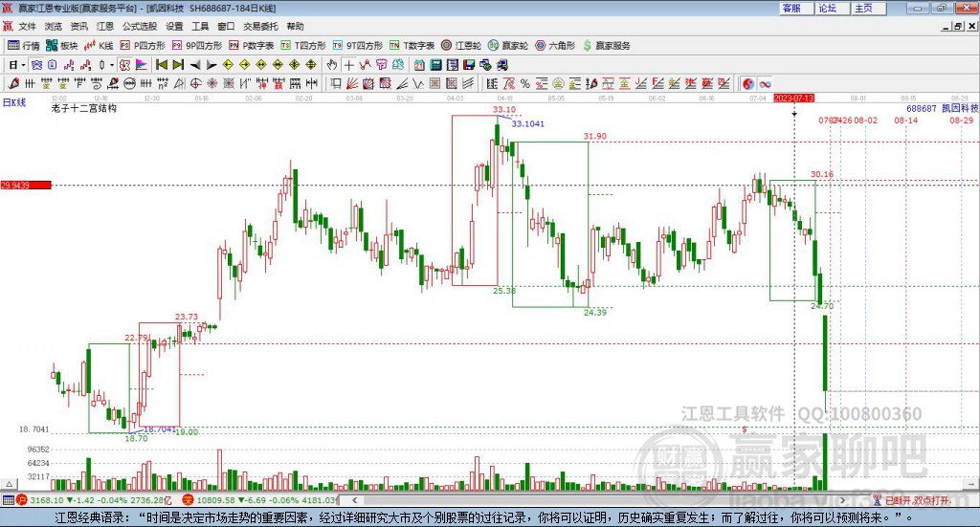Click the red 29.9439 price marker
The image size is (980, 527).
tap(26, 185)
